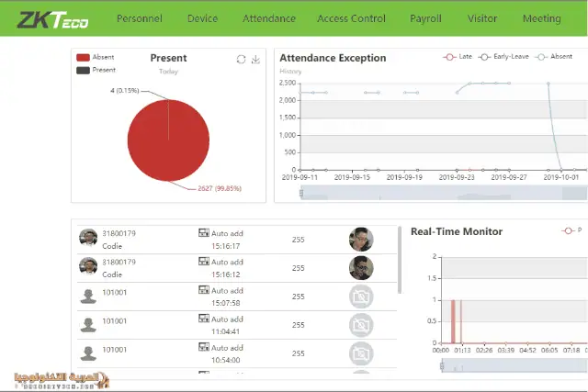The width and height of the screenshot is (588, 392).
Task: Open the Personnel menu
Action: 140,18
